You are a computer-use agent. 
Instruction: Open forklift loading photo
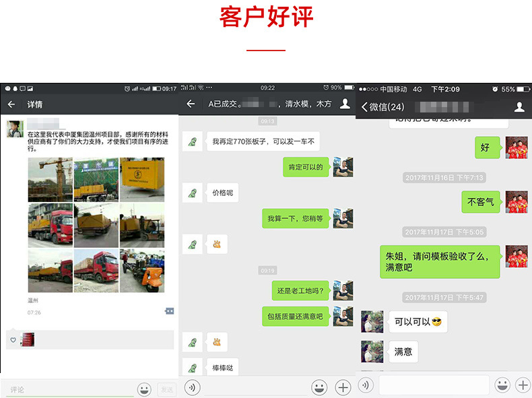[142, 226]
